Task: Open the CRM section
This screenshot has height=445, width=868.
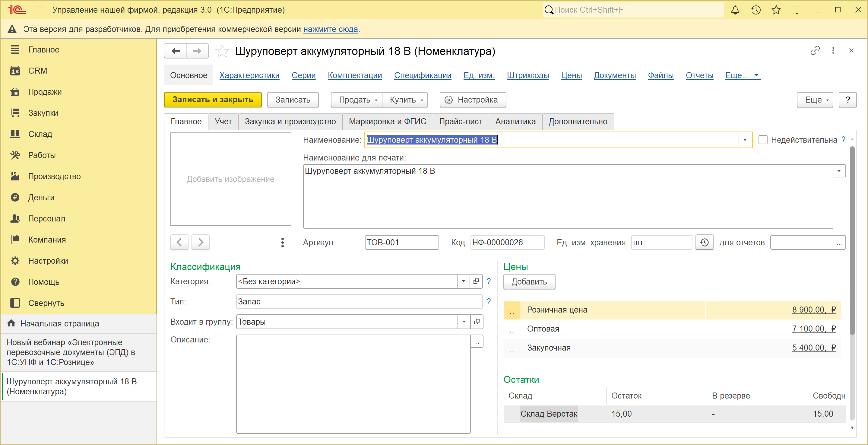Action: pos(78,71)
